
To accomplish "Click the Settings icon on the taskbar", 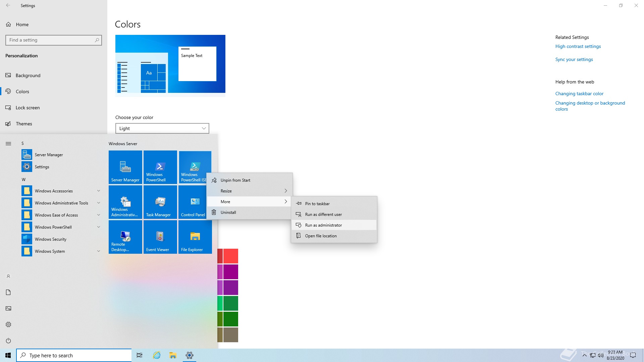I will click(x=190, y=355).
